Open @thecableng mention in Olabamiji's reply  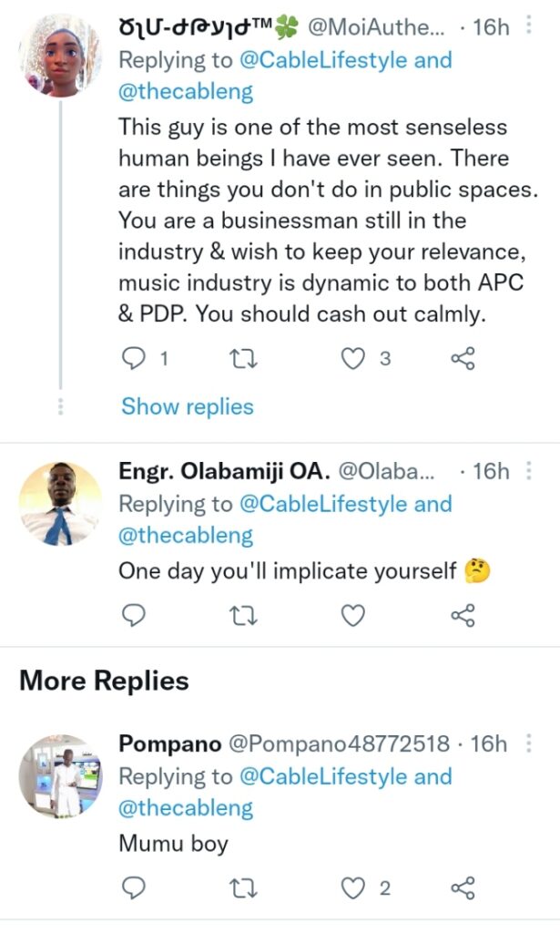click(187, 535)
